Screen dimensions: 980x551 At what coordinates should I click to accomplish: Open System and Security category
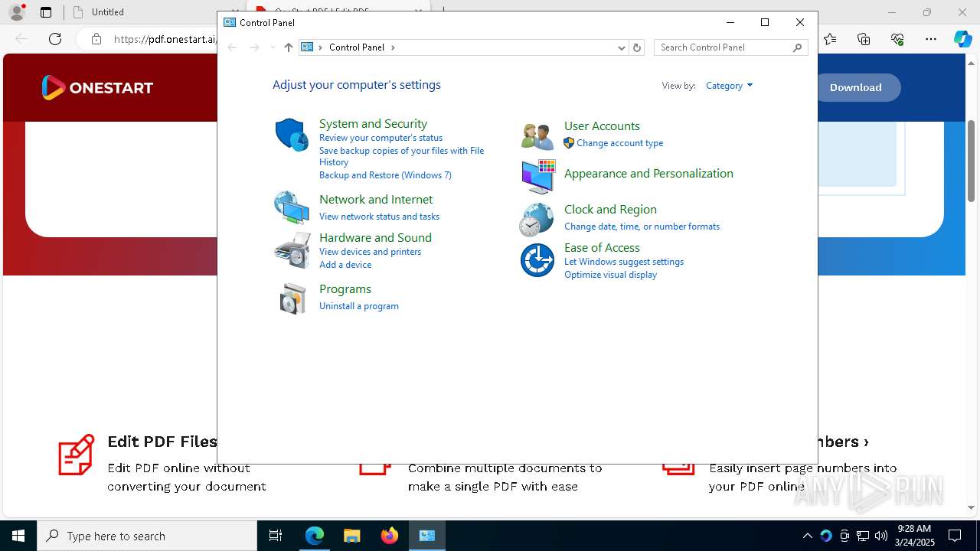pyautogui.click(x=373, y=123)
